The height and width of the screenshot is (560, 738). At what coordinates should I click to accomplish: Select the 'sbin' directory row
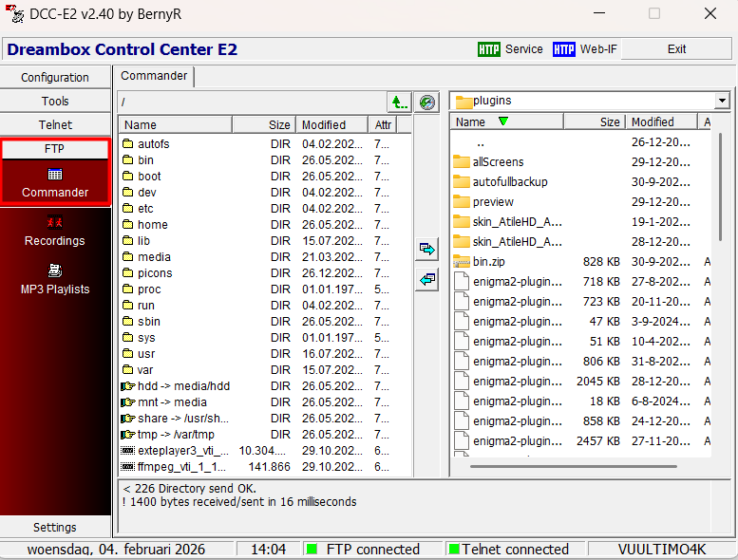click(x=264, y=321)
